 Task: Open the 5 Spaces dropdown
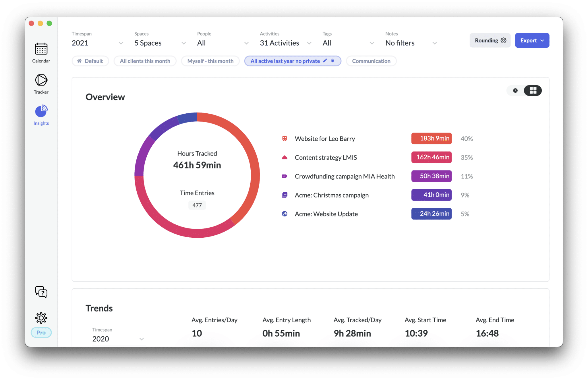pyautogui.click(x=160, y=43)
